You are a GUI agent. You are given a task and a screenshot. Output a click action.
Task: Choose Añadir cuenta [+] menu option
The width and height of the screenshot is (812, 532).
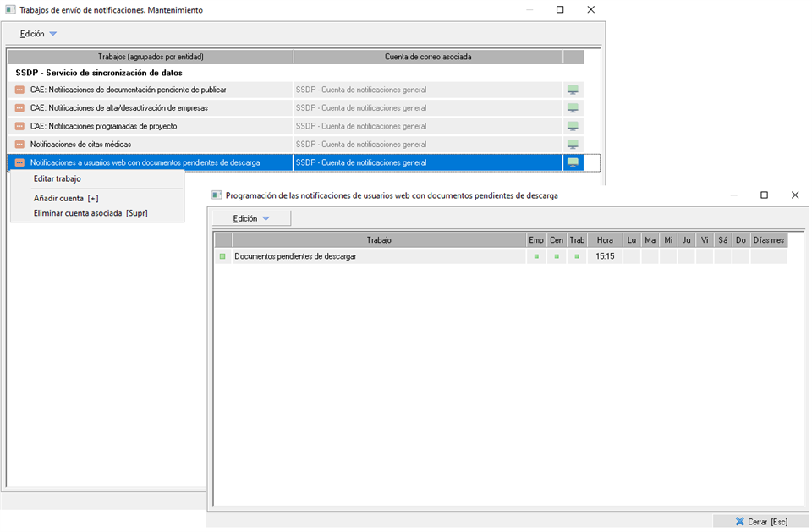tap(66, 199)
